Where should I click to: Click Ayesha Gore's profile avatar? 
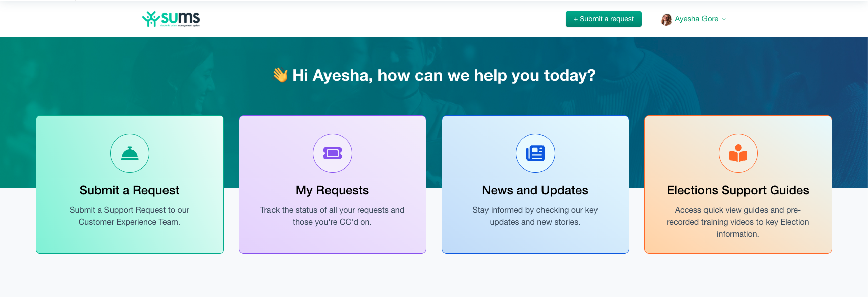[666, 19]
